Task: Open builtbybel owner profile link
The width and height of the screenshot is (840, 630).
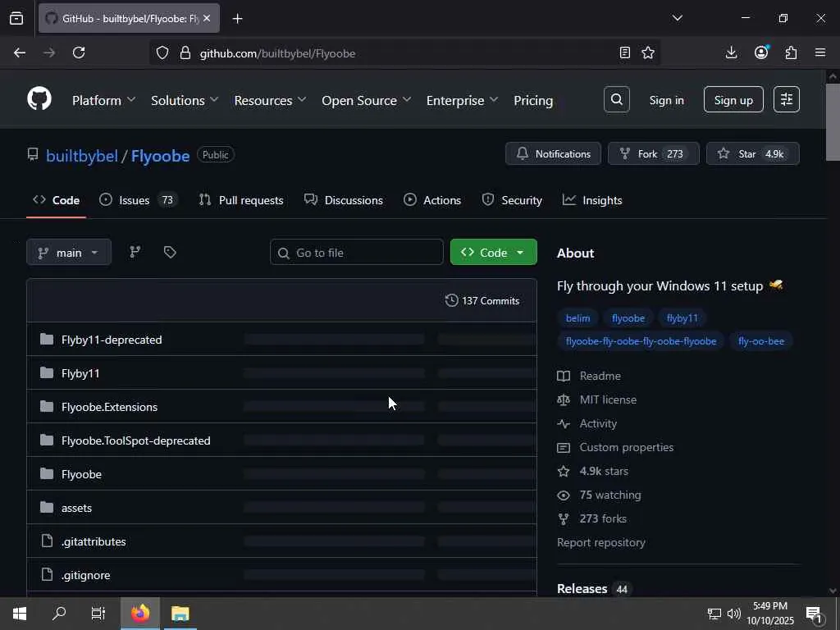Action: point(82,156)
